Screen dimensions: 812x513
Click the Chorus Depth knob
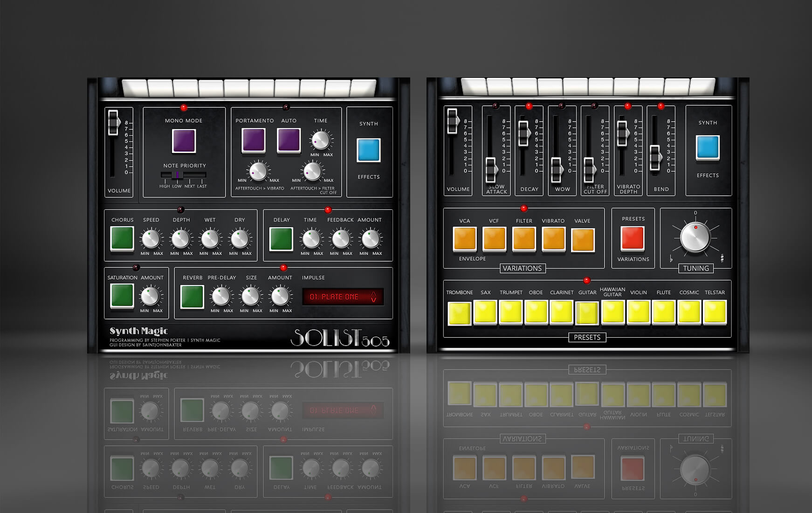180,239
